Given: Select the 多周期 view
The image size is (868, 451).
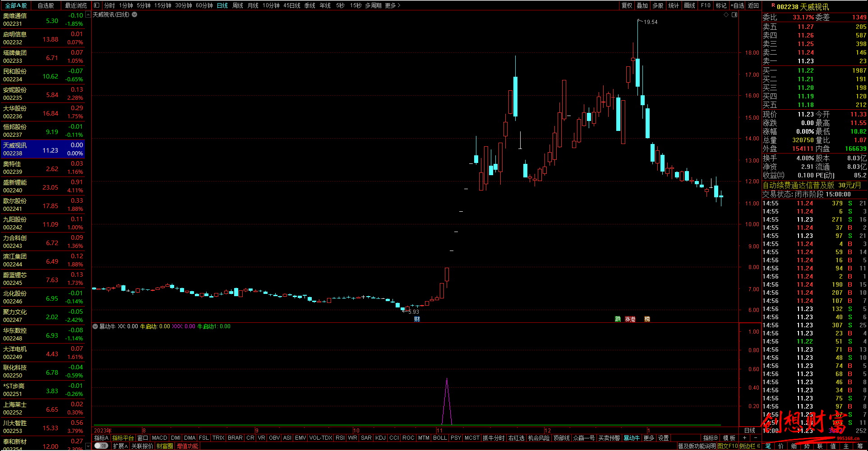Looking at the screenshot, I should point(373,5).
